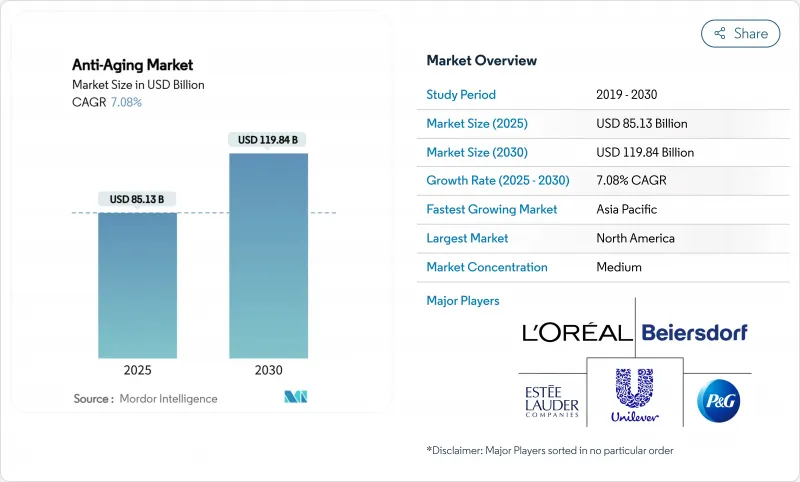
Task: Click the 2030 bar in chart
Action: (269, 255)
